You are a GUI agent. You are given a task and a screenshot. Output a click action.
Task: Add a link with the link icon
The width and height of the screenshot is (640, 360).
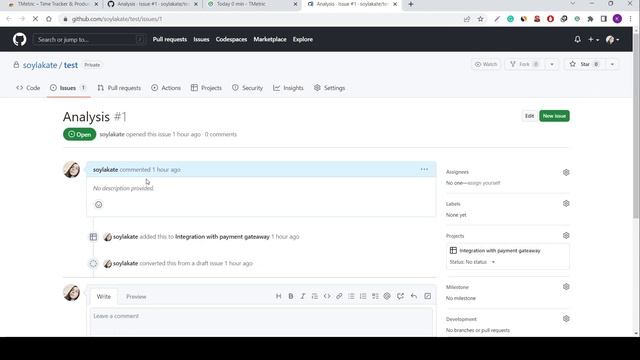[339, 296]
